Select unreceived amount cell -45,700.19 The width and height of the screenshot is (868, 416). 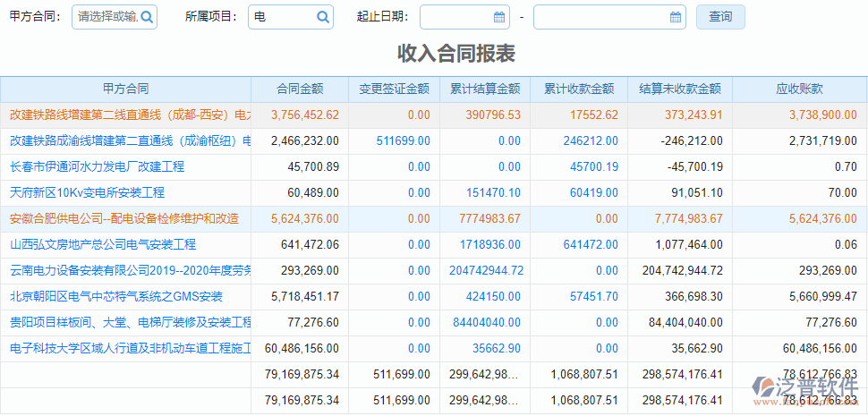click(x=694, y=166)
